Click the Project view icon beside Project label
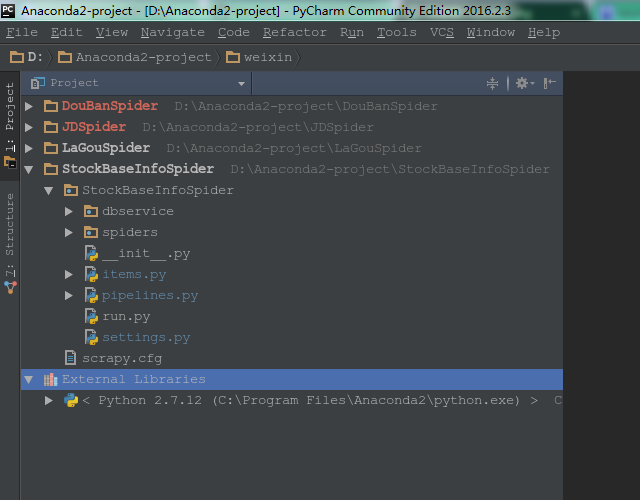 (38, 83)
